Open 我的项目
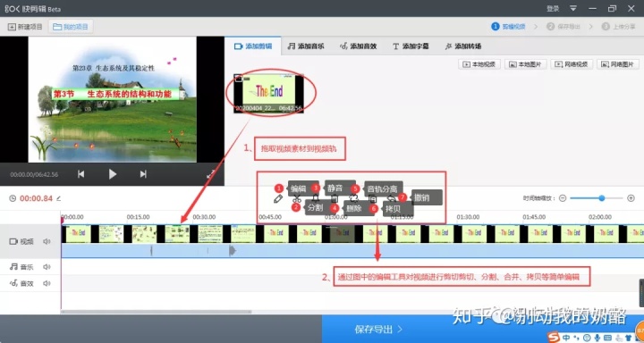 pyautogui.click(x=71, y=27)
